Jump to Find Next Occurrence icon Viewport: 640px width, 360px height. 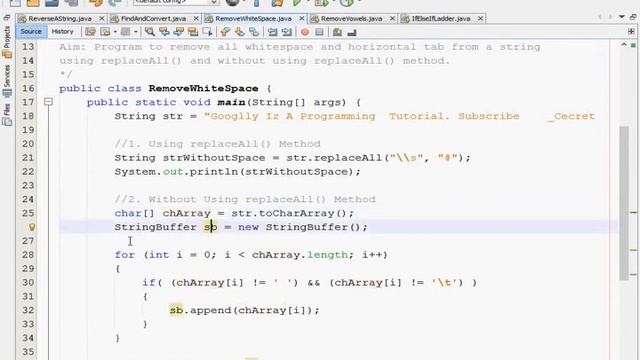179,32
